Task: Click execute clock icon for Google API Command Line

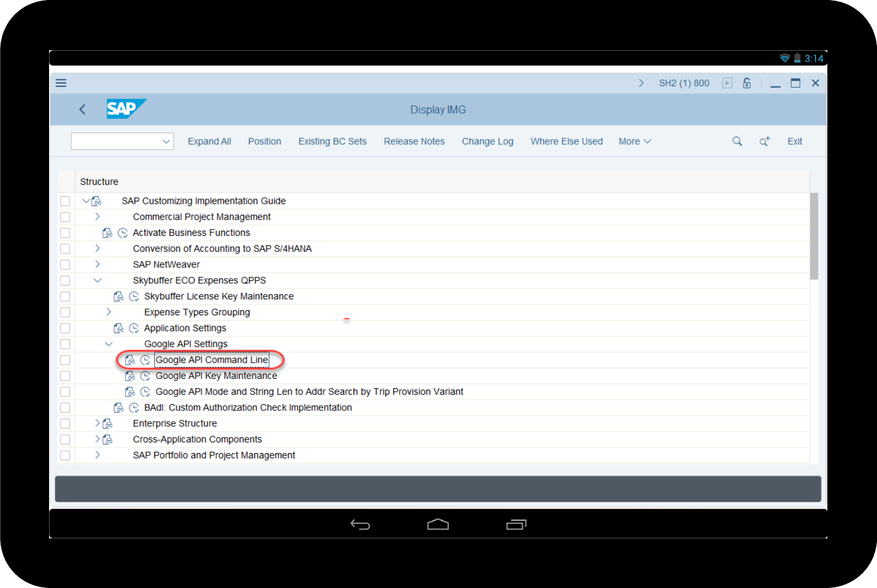Action: coord(145,360)
